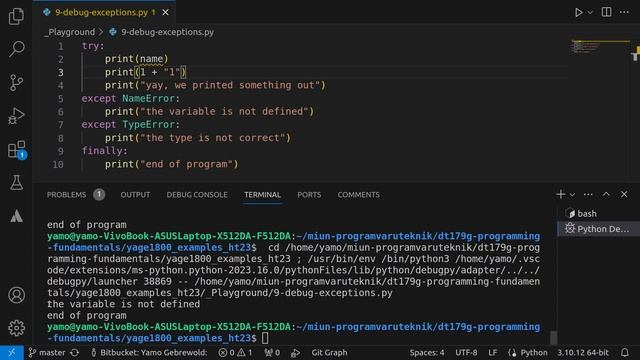Open Git Graph from the status bar
The width and height of the screenshot is (640, 360).
click(x=329, y=353)
